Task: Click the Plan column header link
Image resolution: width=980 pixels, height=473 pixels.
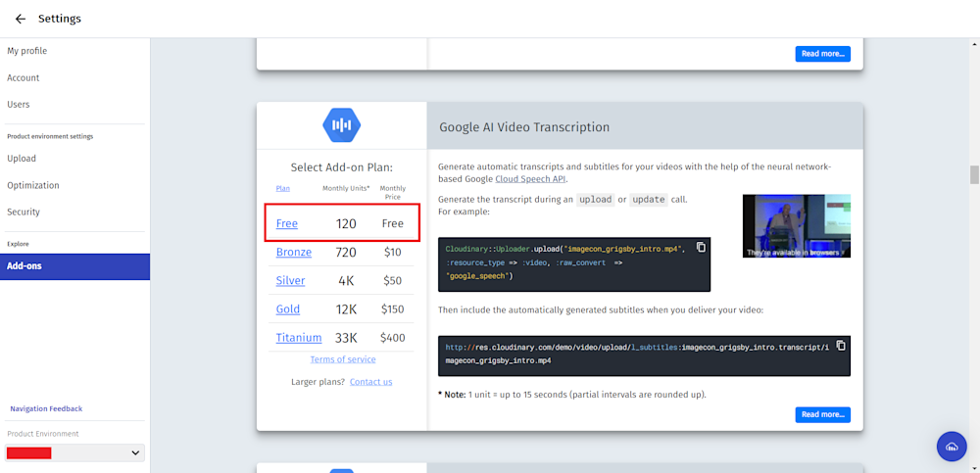Action: [282, 188]
